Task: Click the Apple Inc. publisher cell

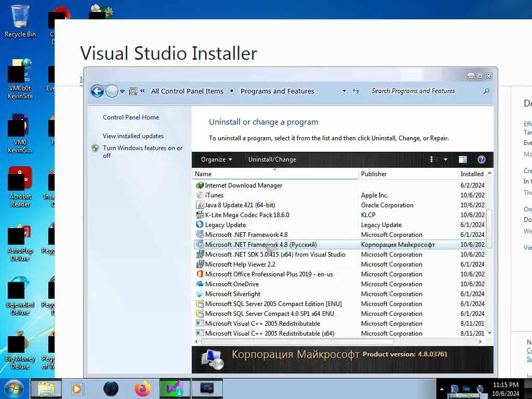Action: click(375, 195)
